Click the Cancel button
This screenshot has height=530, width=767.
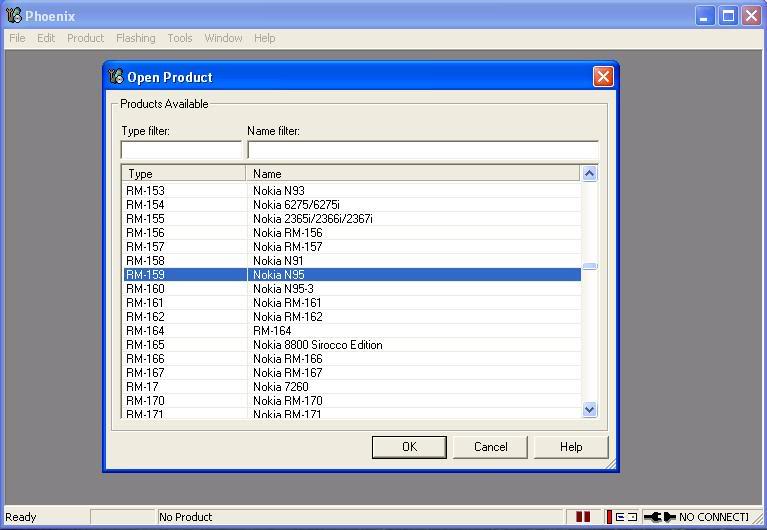point(490,447)
